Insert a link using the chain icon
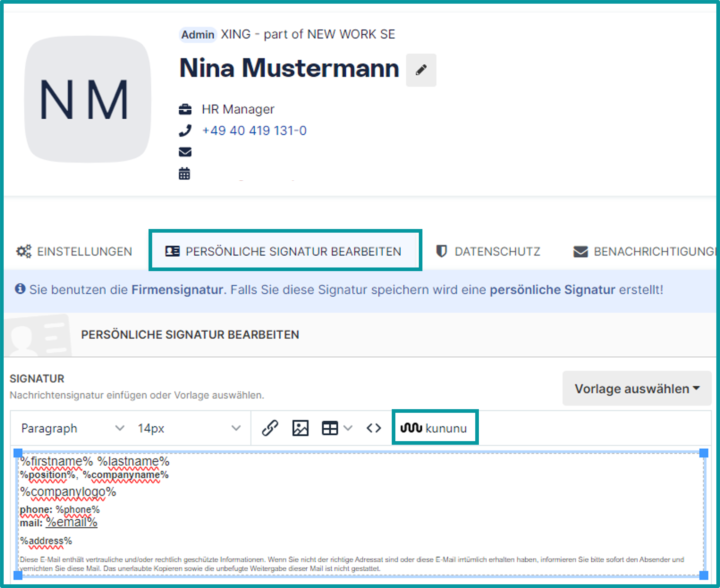 [270, 428]
